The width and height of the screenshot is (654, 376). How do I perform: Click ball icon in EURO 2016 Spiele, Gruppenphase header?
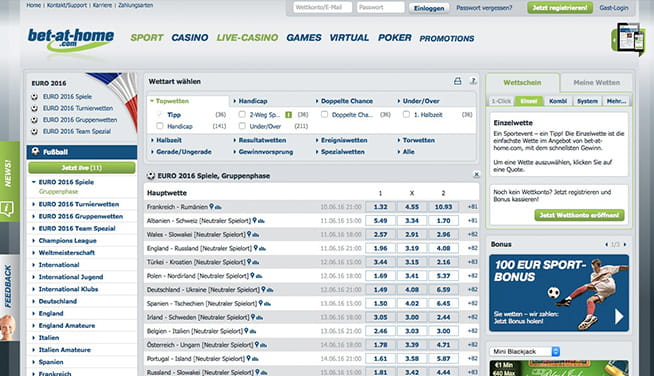click(151, 176)
